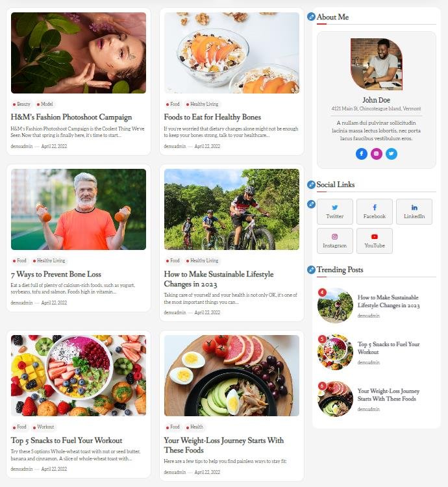This screenshot has width=448, height=487.
Task: Select the Beauty category tag
Action: pyautogui.click(x=21, y=104)
